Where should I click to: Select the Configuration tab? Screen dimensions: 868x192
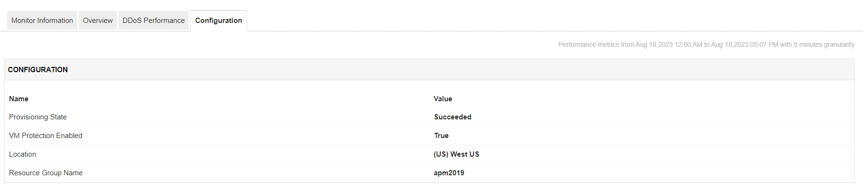point(218,21)
